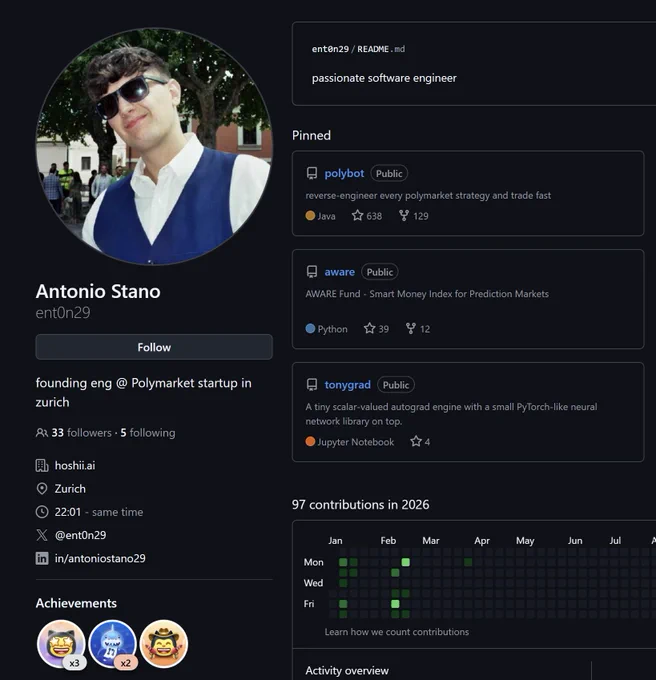Click the Zurich location text
Viewport: 656px width, 680px height.
click(x=70, y=489)
